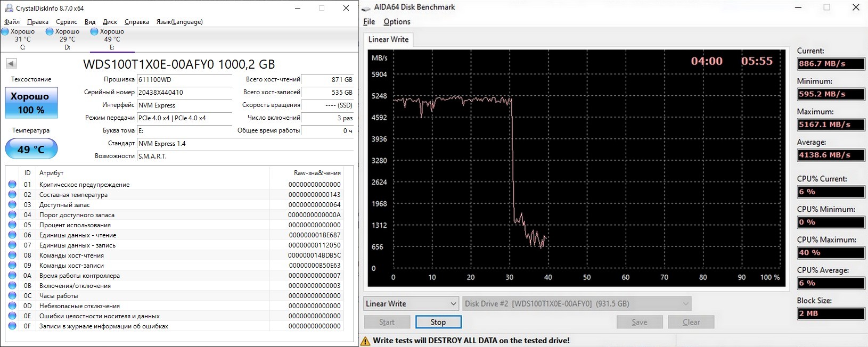
Task: Click status orb for attribute 08 Команды хост-чтения
Action: point(12,255)
